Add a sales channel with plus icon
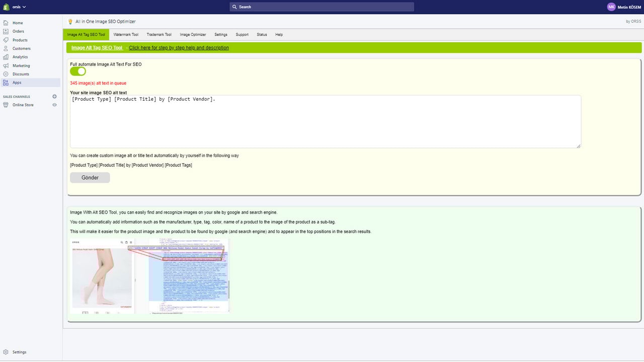The width and height of the screenshot is (644, 362). (x=54, y=97)
